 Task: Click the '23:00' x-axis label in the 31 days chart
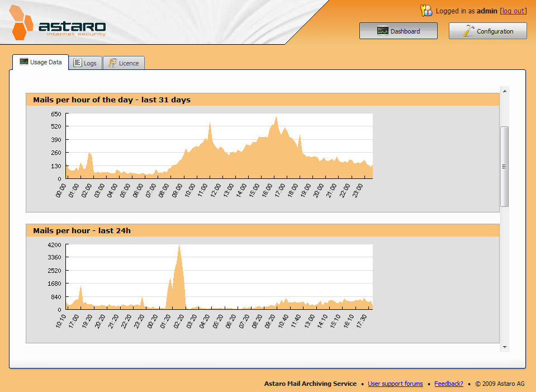pos(357,190)
